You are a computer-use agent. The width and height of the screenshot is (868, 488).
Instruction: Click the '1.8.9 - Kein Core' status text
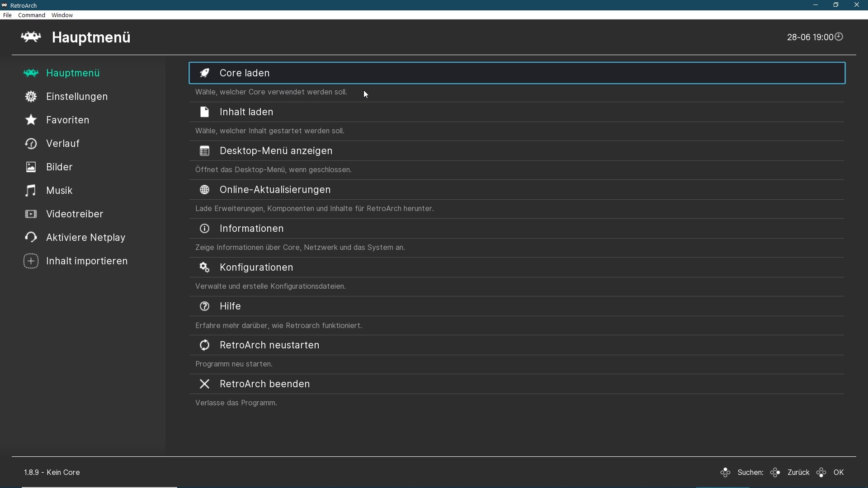(52, 473)
